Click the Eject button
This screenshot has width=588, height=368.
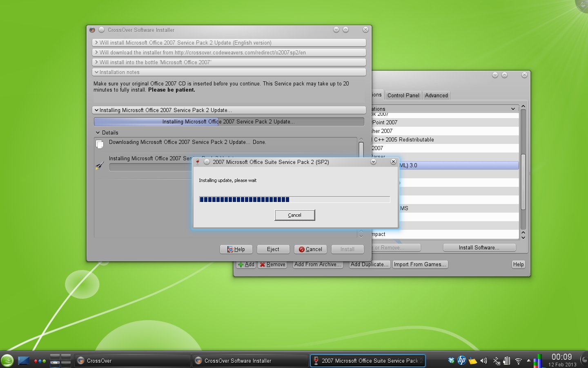point(273,249)
